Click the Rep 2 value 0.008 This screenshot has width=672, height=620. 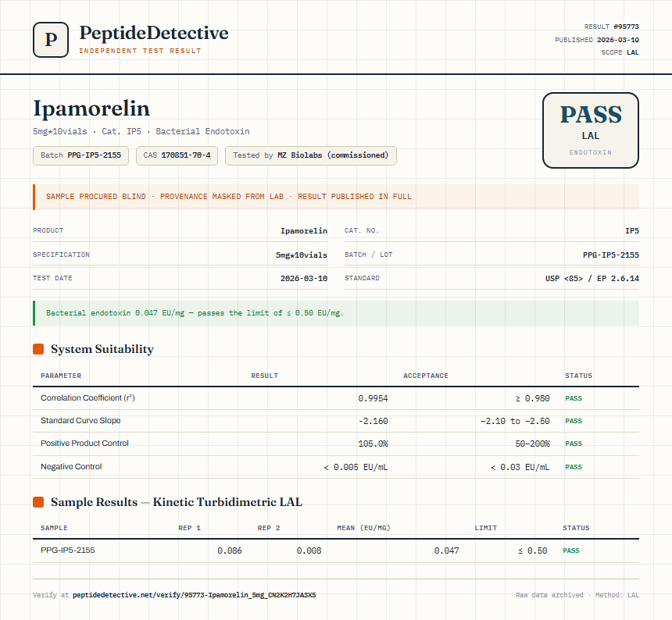pyautogui.click(x=309, y=551)
